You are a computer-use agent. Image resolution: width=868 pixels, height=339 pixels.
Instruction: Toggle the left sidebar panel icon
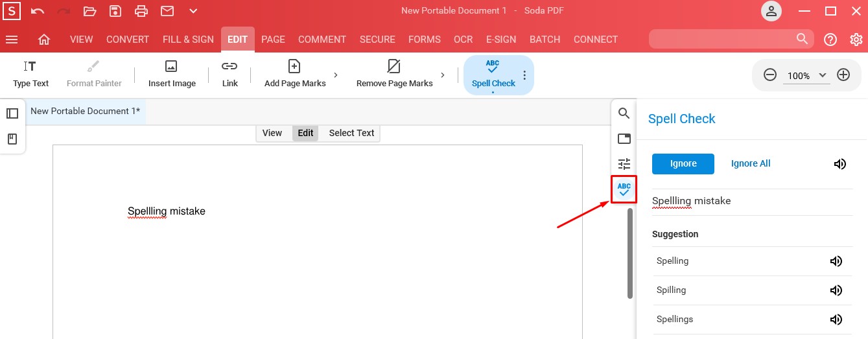(12, 113)
